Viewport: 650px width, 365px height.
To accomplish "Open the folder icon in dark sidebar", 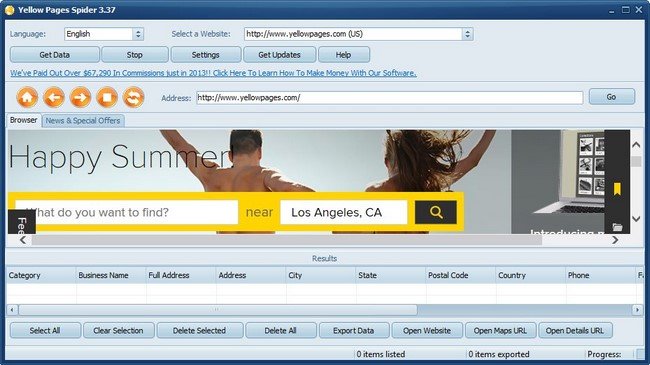I will click(x=617, y=227).
